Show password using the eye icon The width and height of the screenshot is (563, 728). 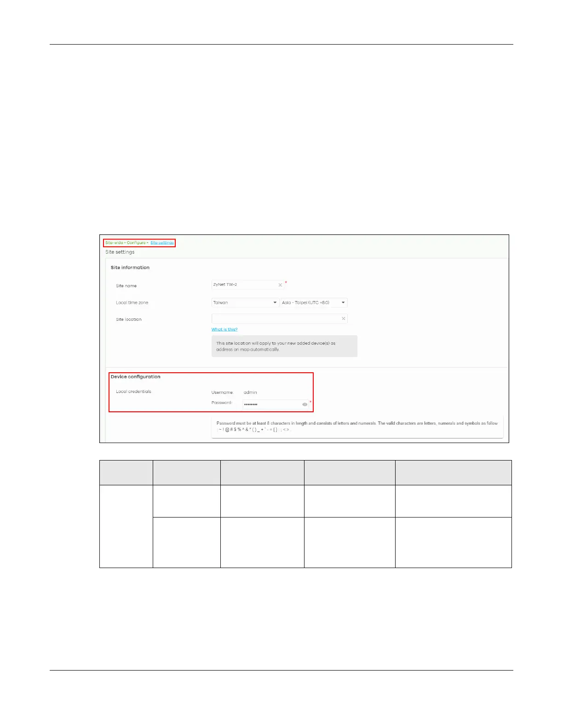click(x=304, y=404)
